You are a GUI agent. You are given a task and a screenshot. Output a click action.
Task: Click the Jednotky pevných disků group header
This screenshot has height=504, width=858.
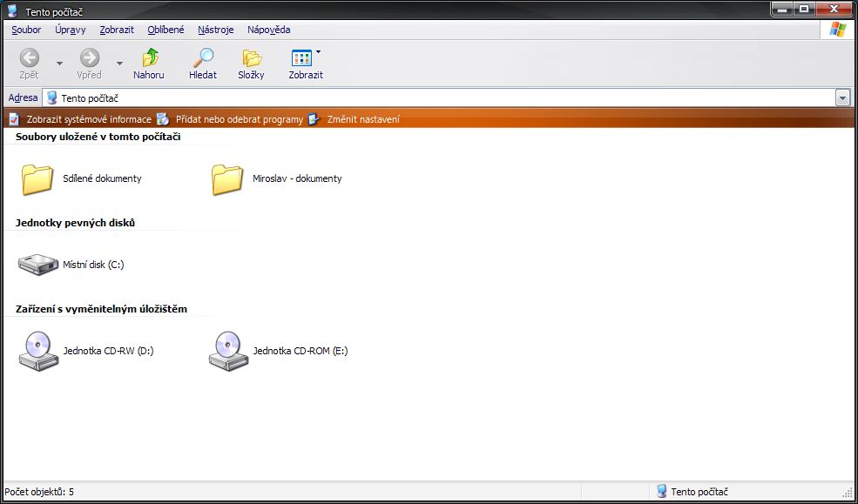pos(75,223)
